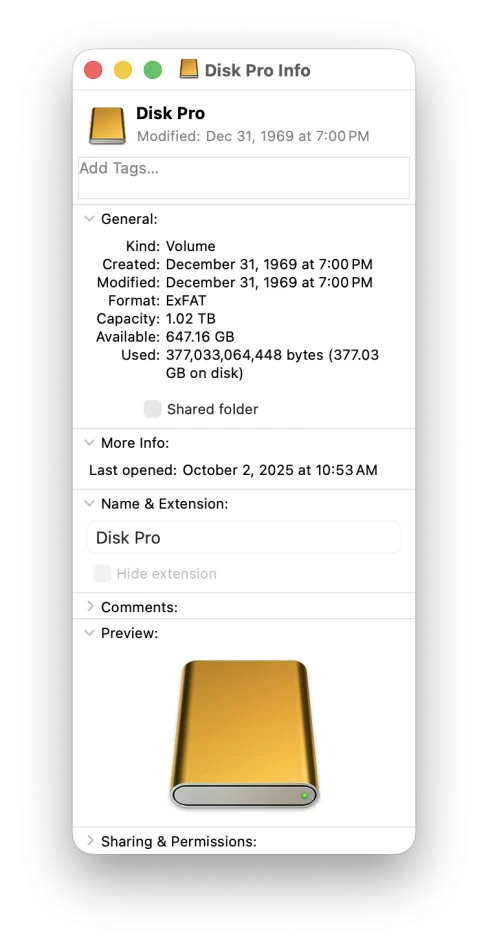
Task: Click the Disk Pro Info window title
Action: coord(258,70)
